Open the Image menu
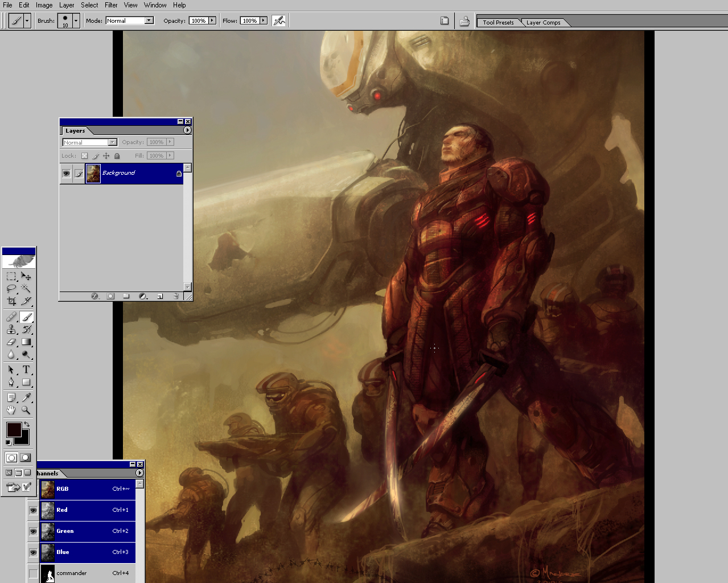Screen dimensions: 728x583 44,5
